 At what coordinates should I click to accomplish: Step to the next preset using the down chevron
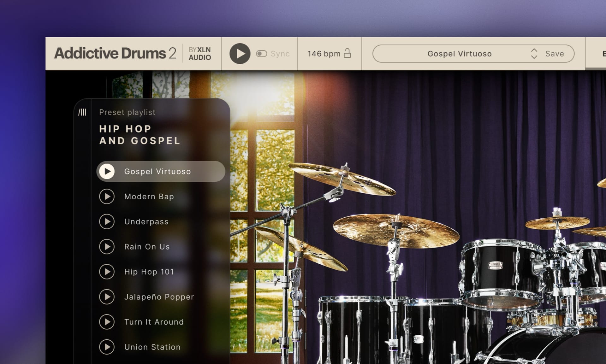tap(534, 57)
